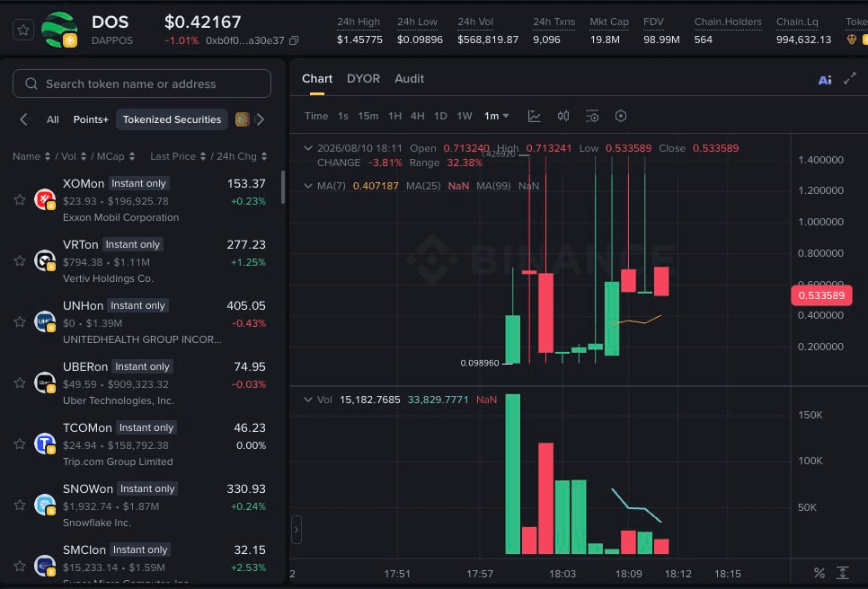Select the 1H interval
Screen dimensions: 868x589
click(394, 116)
